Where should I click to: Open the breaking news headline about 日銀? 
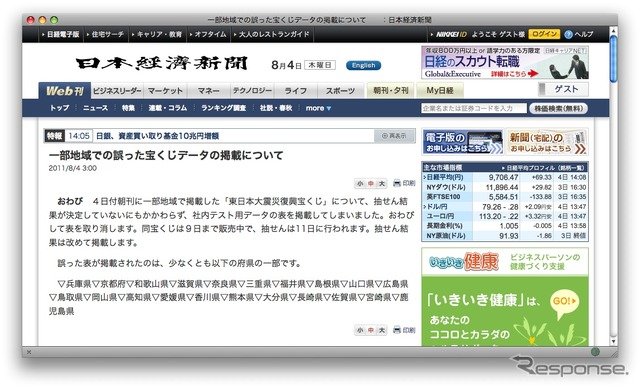pyautogui.click(x=158, y=136)
